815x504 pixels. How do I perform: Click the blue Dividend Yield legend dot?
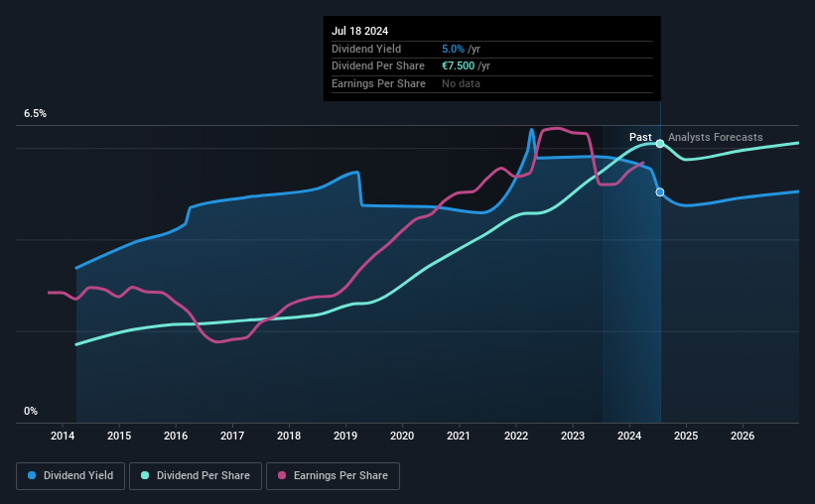pyautogui.click(x=32, y=475)
